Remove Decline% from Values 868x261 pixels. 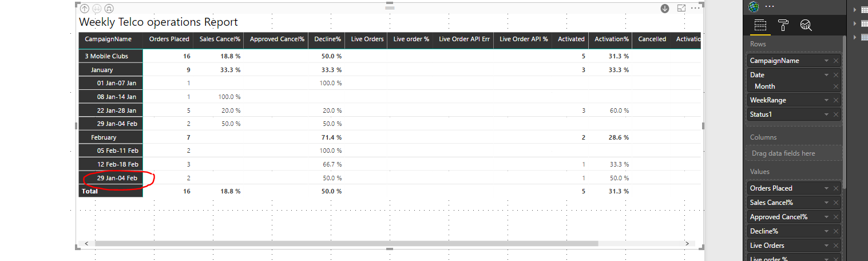click(x=836, y=231)
